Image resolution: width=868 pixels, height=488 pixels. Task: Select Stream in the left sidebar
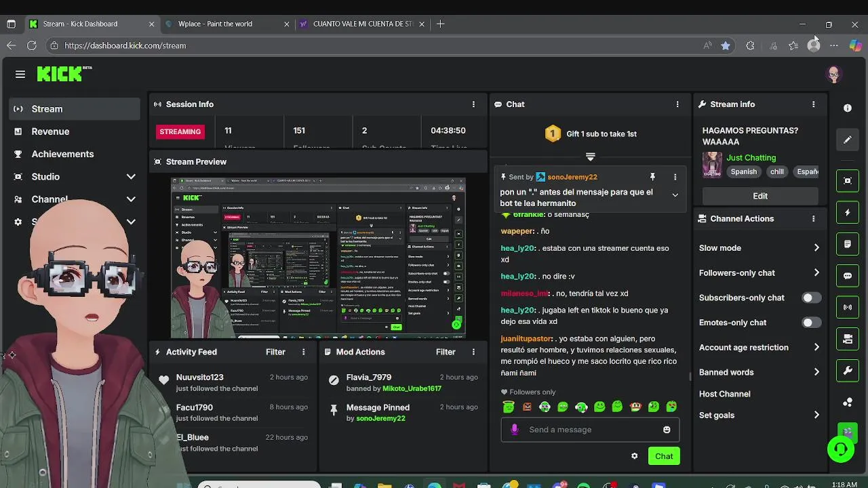[x=75, y=109]
